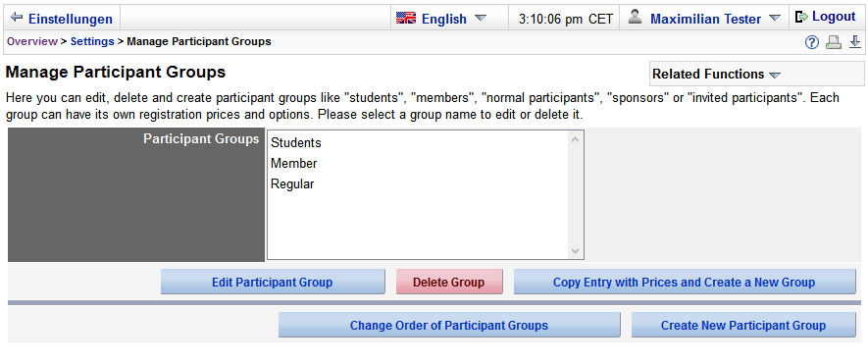Click the Edit Participant Group button
This screenshot has height=364, width=868.
pyautogui.click(x=273, y=282)
